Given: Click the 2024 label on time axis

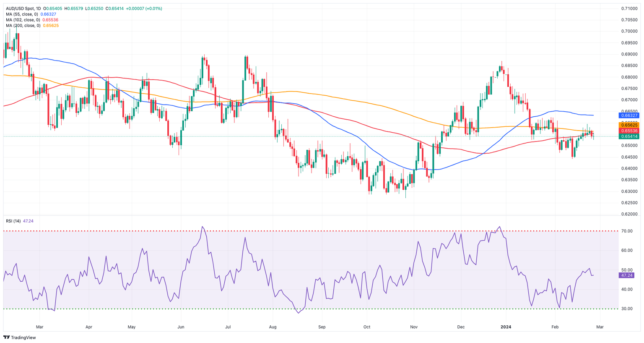Looking at the screenshot, I should pos(506,327).
